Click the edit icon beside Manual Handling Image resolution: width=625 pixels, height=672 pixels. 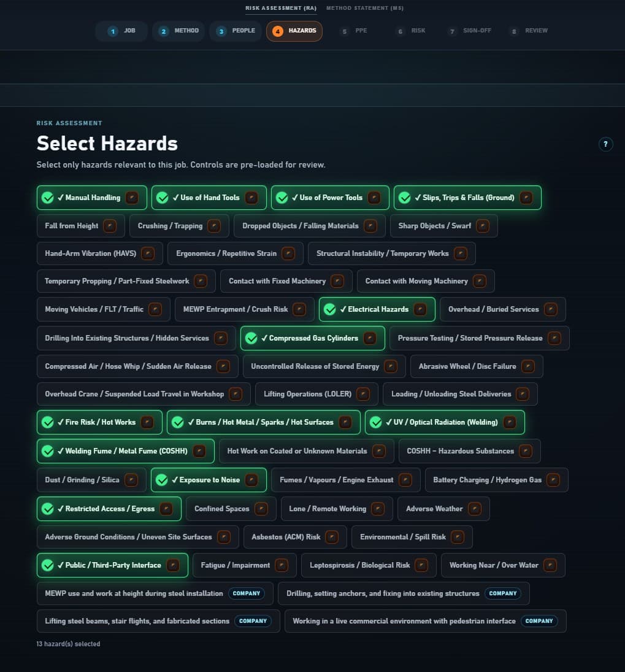[132, 198]
